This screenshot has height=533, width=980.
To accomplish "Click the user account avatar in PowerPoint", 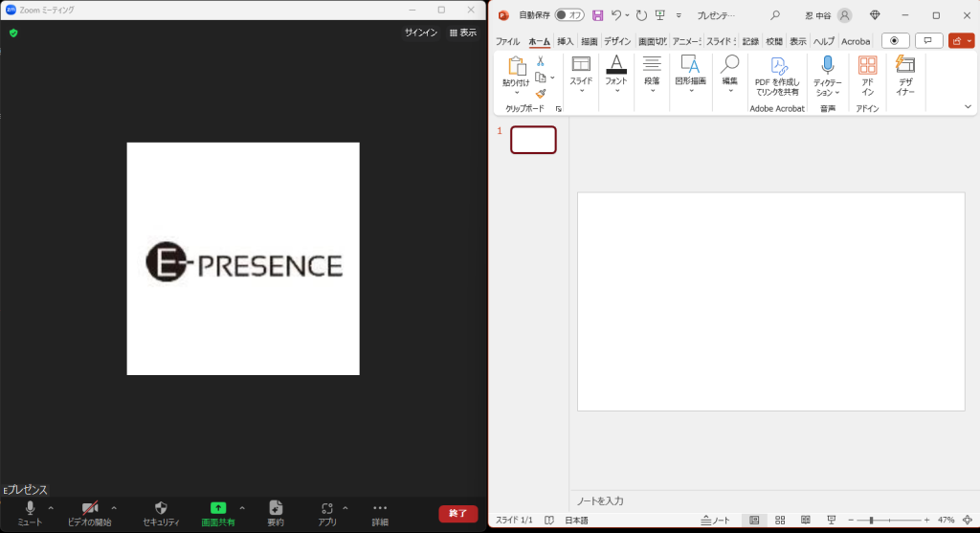I will pyautogui.click(x=844, y=15).
